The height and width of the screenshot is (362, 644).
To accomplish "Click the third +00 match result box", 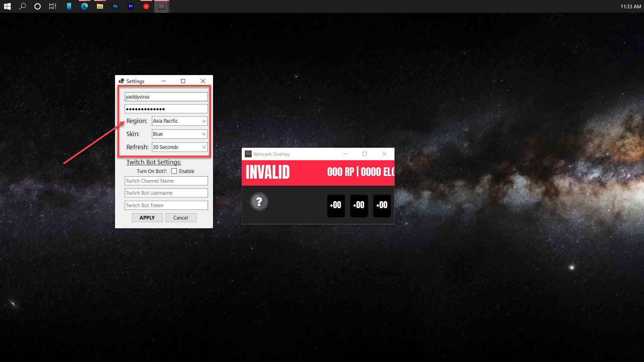I will pos(382,205).
